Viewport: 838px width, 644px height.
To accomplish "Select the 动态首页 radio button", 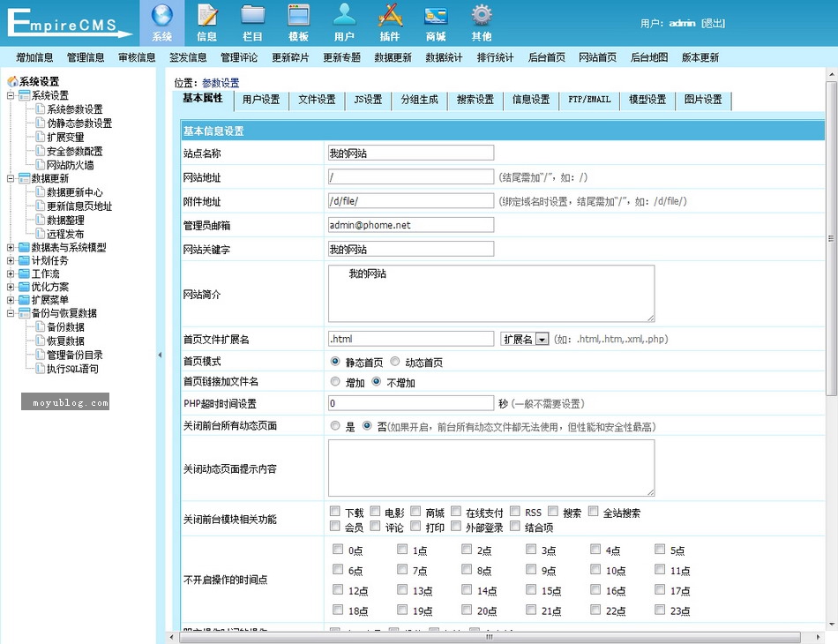I will click(395, 362).
